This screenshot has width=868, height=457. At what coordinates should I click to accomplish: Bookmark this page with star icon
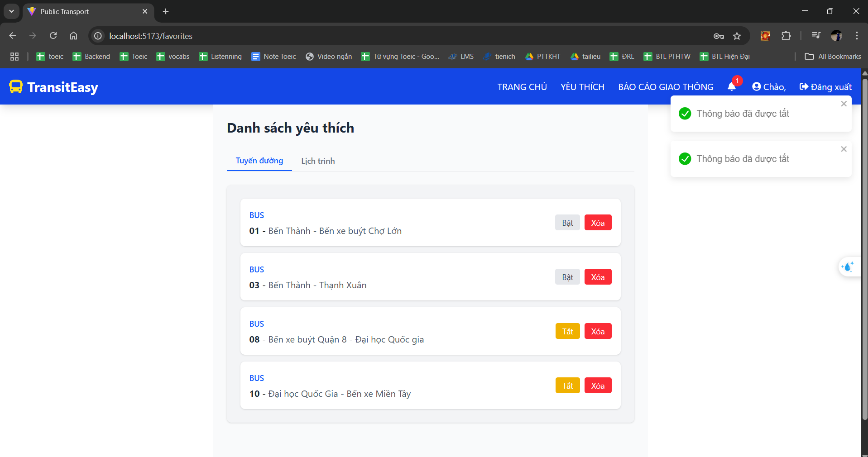(x=737, y=36)
